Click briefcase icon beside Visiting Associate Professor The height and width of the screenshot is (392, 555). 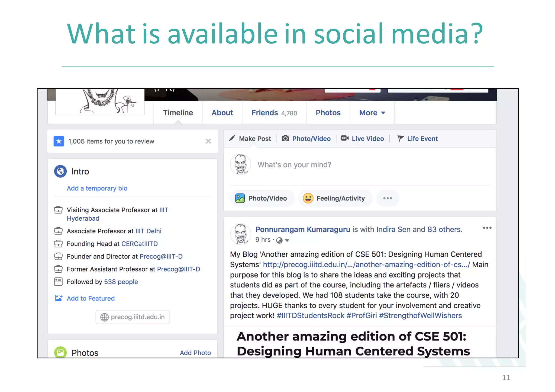(58, 210)
